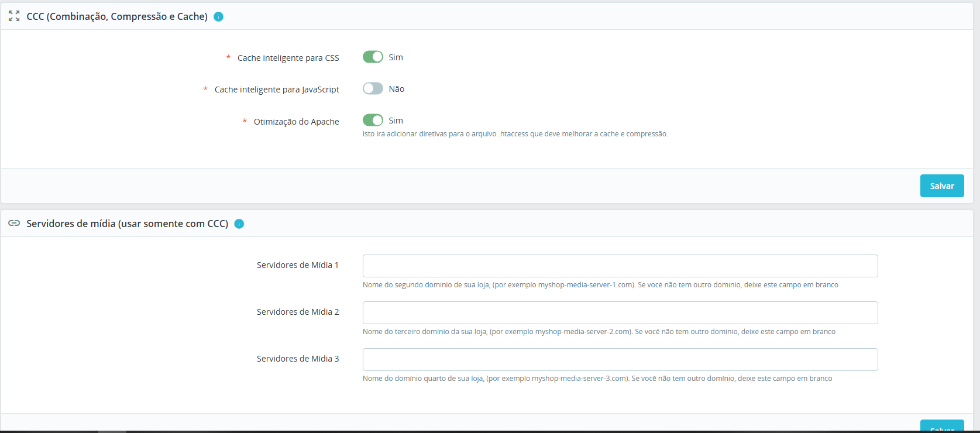Click the Não text next to JavaScript toggle
The height and width of the screenshot is (433, 980).
point(397,89)
